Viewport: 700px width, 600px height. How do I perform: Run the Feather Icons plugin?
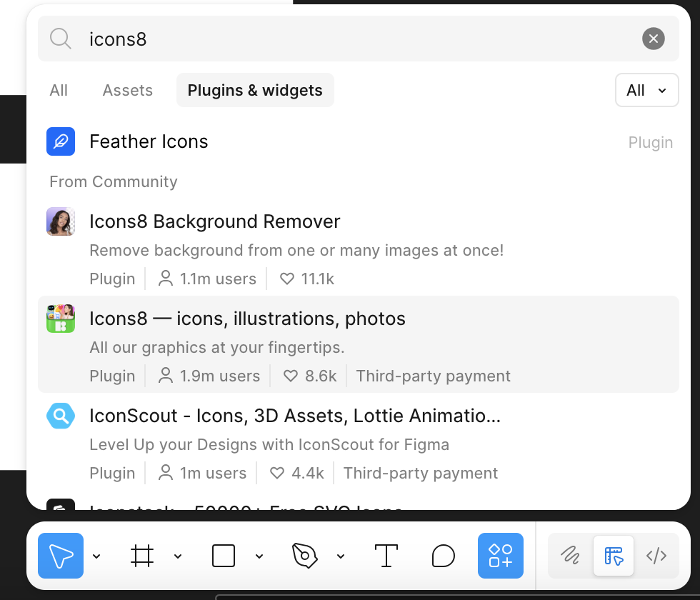[359, 141]
